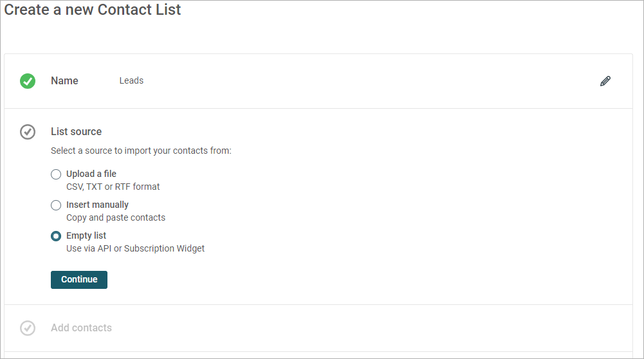This screenshot has width=644, height=359.
Task: Click the Continue button
Action: (79, 280)
